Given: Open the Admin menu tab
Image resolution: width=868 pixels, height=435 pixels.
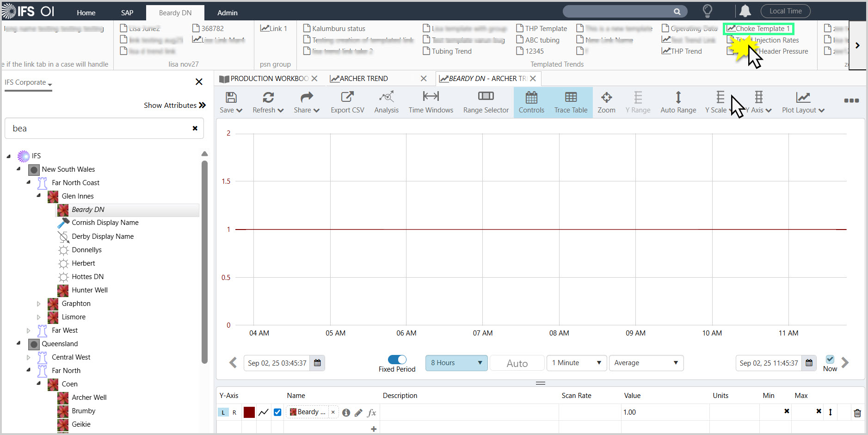Looking at the screenshot, I should tap(228, 13).
